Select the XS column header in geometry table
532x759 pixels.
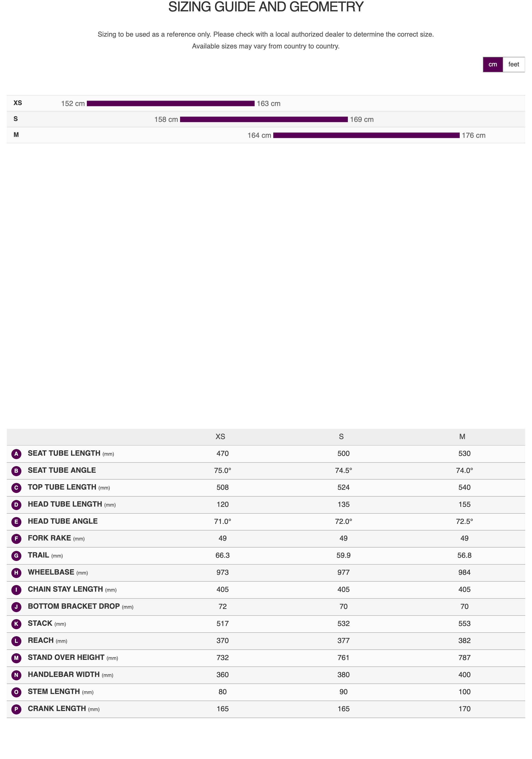[x=220, y=437]
